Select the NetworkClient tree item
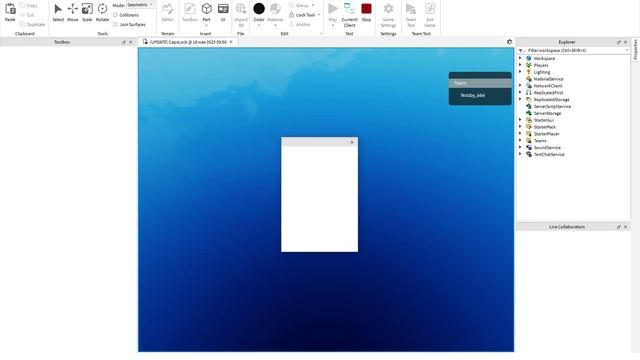The width and height of the screenshot is (640, 360). 548,86
